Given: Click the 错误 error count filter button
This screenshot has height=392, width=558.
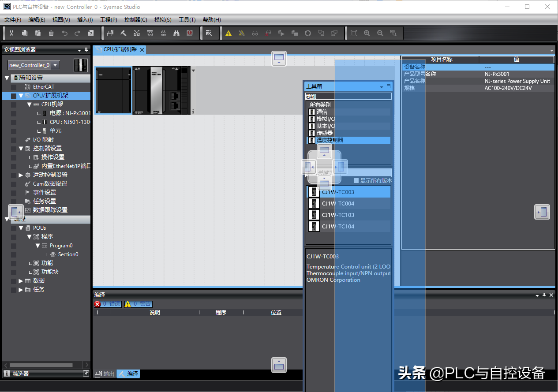Looking at the screenshot, I should [x=108, y=304].
